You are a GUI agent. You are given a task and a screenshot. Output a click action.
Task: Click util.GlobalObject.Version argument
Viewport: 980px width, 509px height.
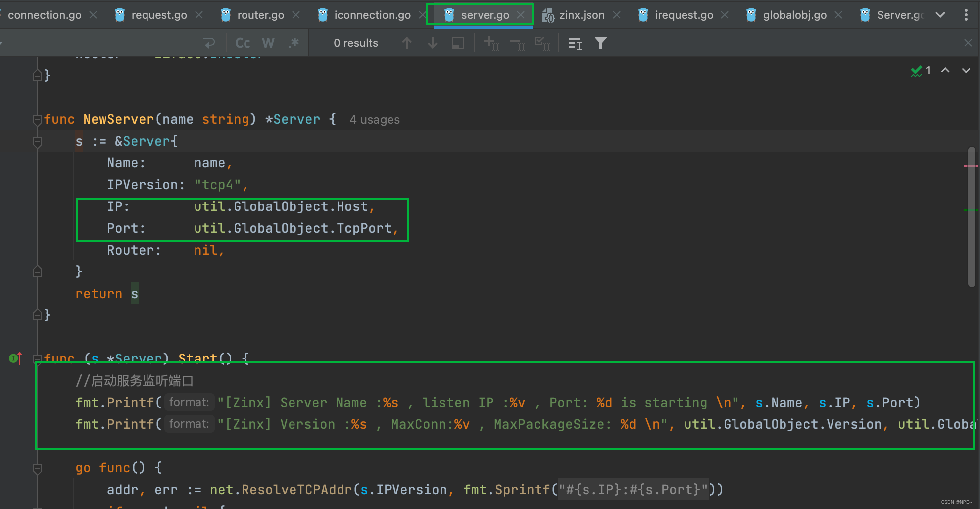pyautogui.click(x=783, y=424)
